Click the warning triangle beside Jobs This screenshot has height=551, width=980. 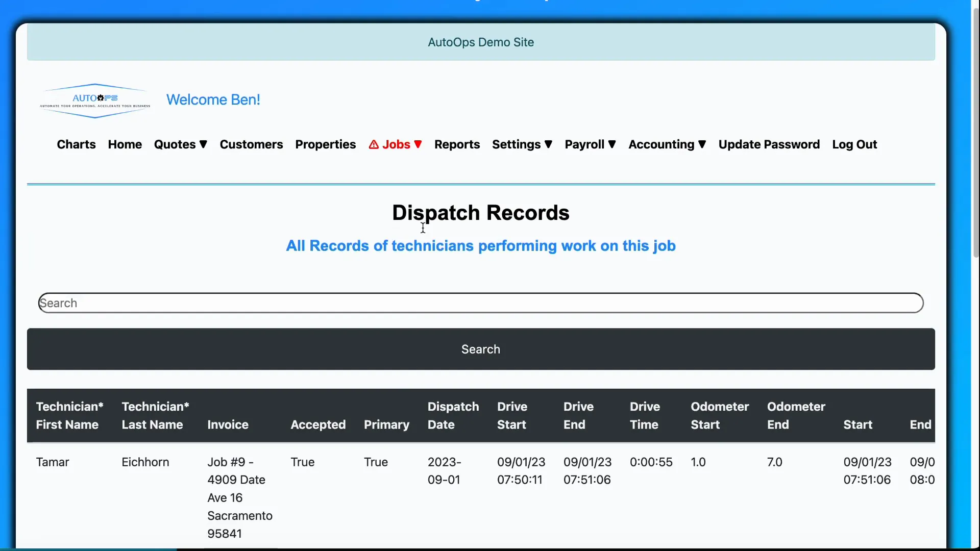(374, 144)
